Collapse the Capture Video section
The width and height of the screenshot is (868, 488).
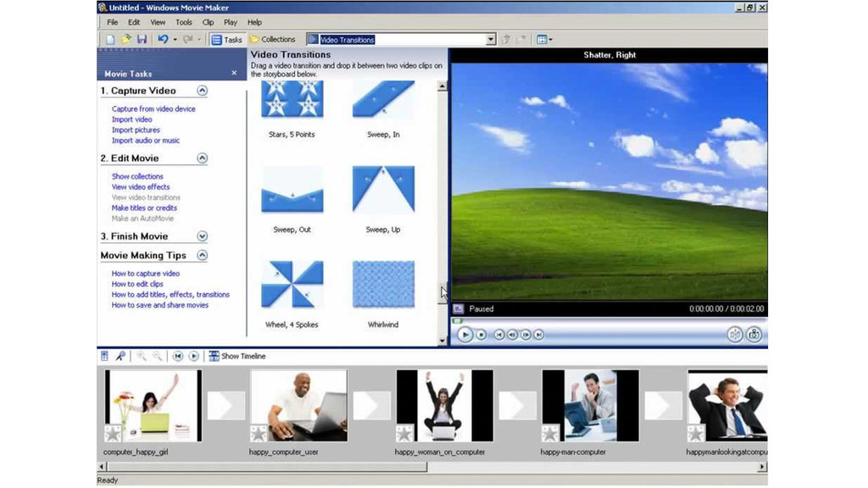tap(202, 91)
